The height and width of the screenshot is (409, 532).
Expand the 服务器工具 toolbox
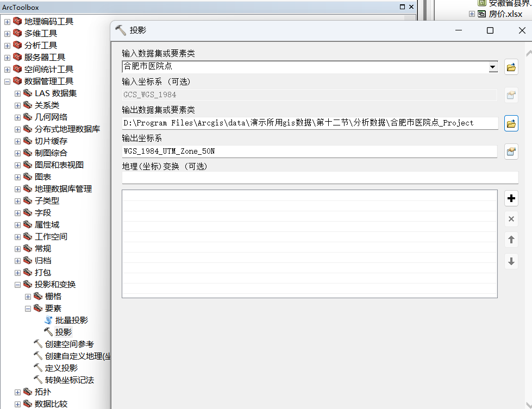[x=7, y=58]
